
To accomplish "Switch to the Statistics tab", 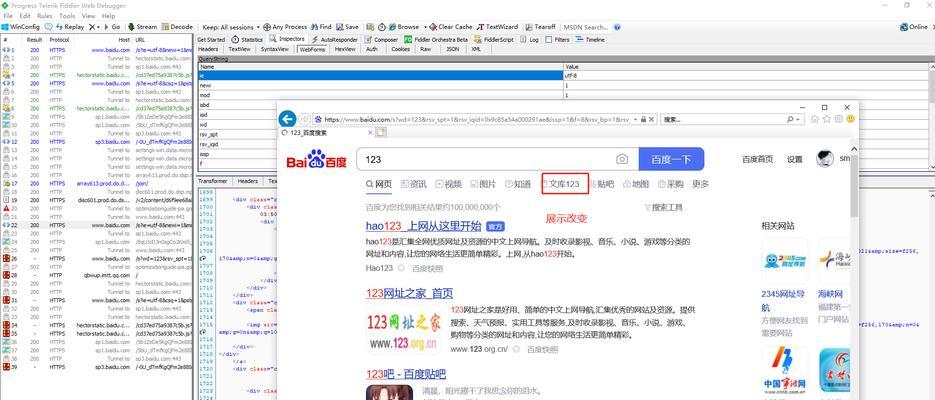I will [247, 39].
